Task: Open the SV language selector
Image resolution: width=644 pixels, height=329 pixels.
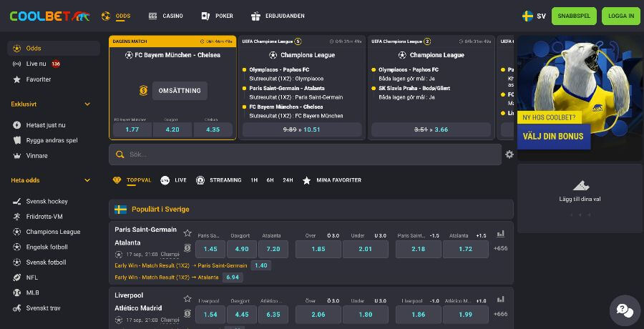Action: [x=535, y=16]
